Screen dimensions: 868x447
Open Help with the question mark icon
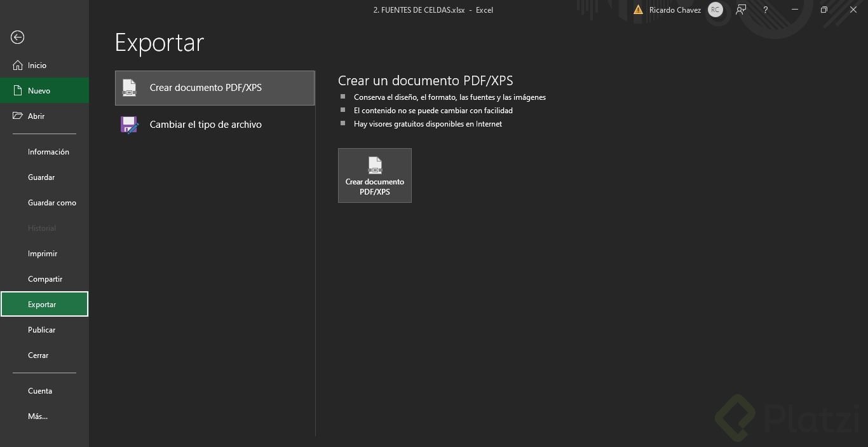point(766,10)
